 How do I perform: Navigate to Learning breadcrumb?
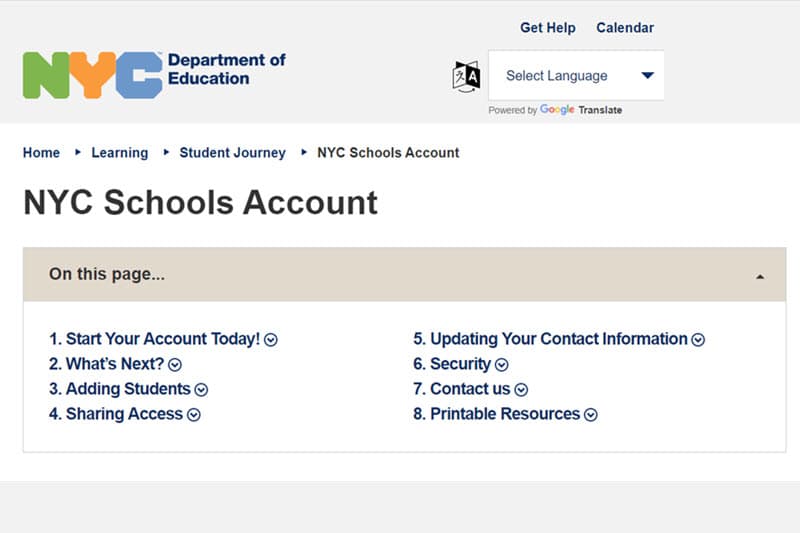pos(119,153)
